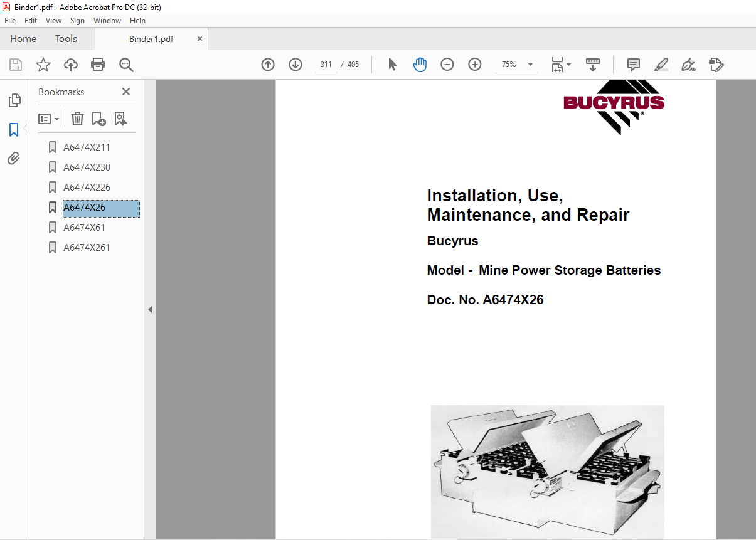The height and width of the screenshot is (540, 756).
Task: Jump to bookmark A6474X261
Action: (87, 248)
